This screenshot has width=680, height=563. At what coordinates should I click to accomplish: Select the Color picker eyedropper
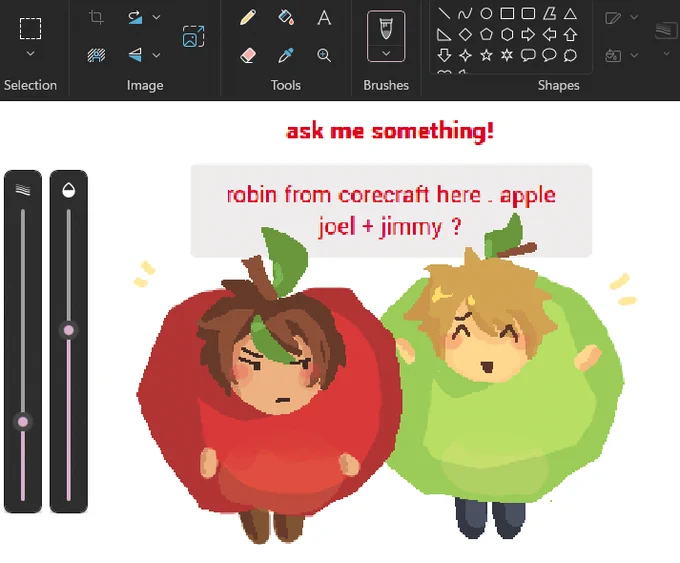(x=286, y=55)
